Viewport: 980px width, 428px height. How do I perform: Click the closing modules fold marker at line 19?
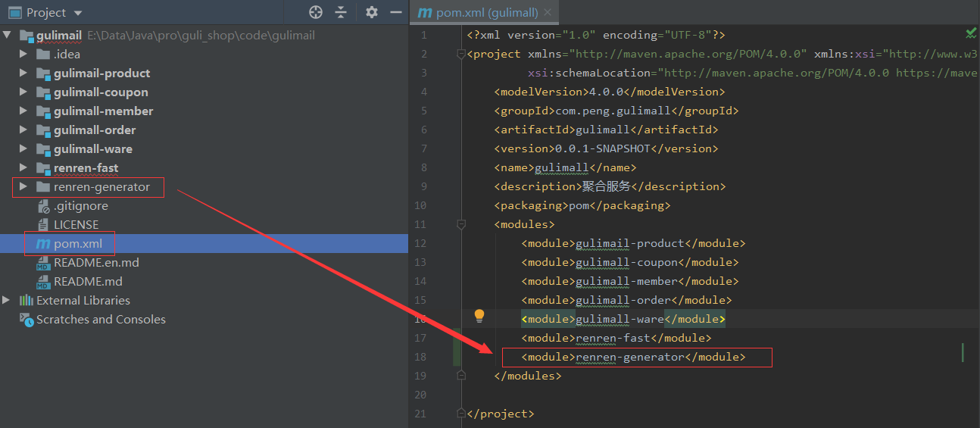coord(460,376)
